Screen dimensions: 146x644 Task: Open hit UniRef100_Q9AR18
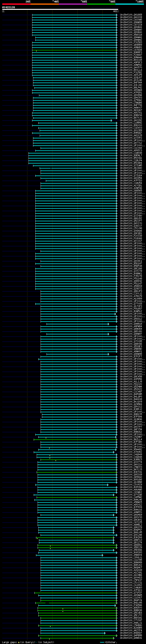coord(131,324)
